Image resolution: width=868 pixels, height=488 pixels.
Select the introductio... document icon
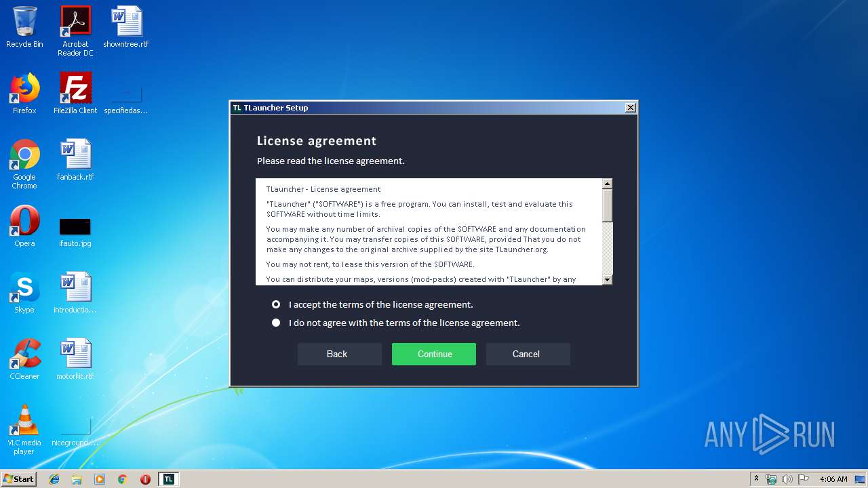point(75,293)
